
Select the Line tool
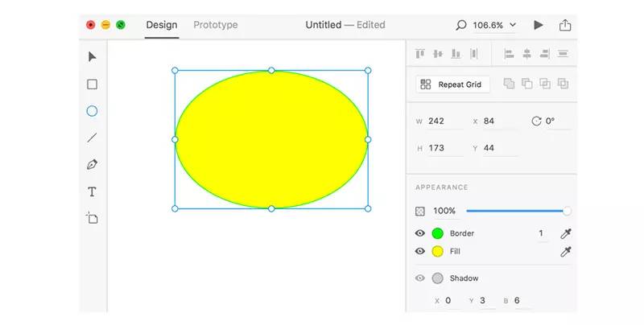coord(92,138)
